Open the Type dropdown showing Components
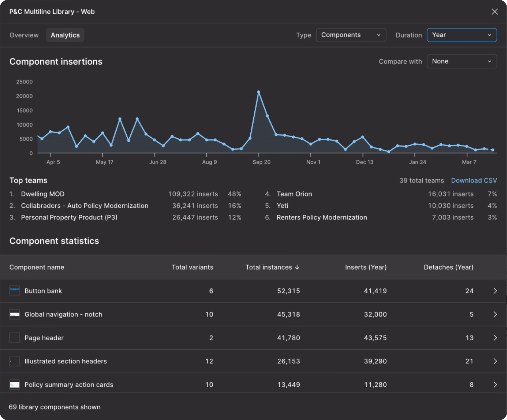 click(351, 35)
